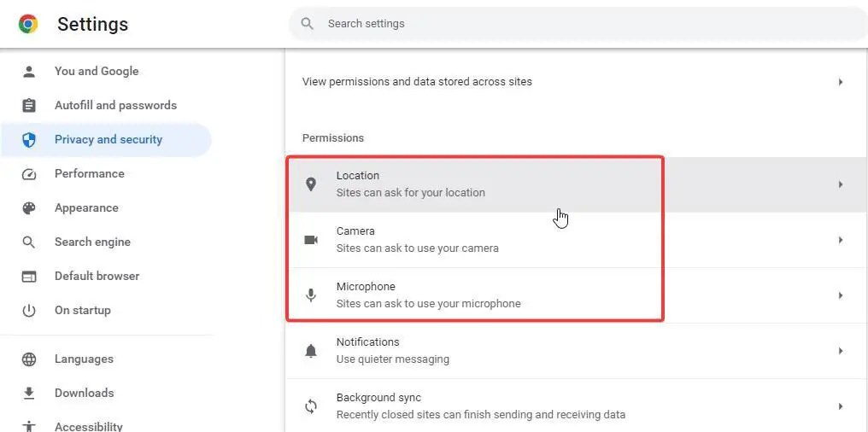Screen dimensions: 868x432
Task: Click the Microphone permission icon
Action: pyautogui.click(x=311, y=295)
